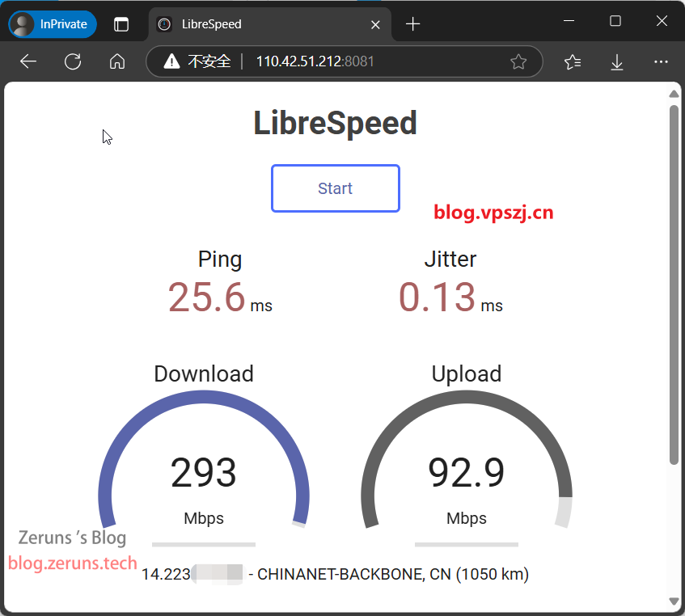Open the favorites list icon
Viewport: 685px width, 616px height.
pyautogui.click(x=573, y=61)
